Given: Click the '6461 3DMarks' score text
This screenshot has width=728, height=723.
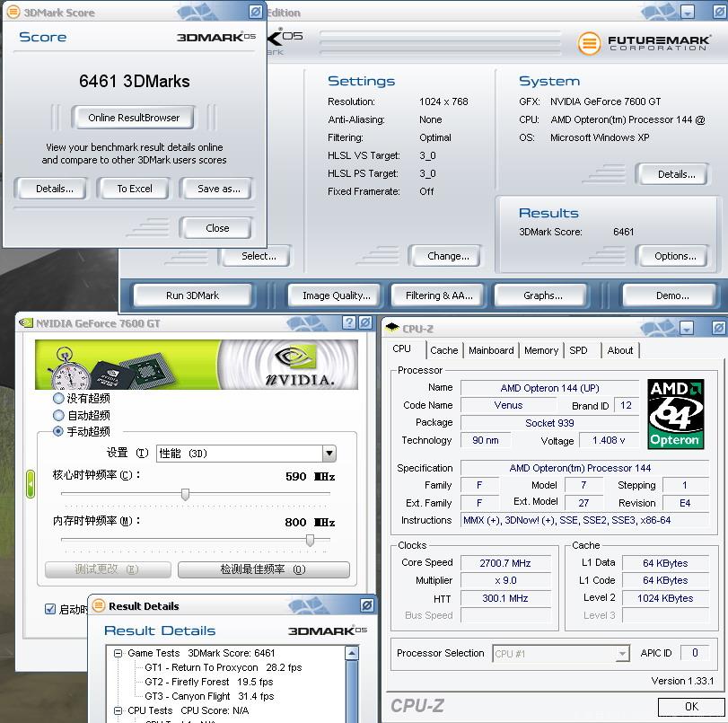Looking at the screenshot, I should pos(134,82).
